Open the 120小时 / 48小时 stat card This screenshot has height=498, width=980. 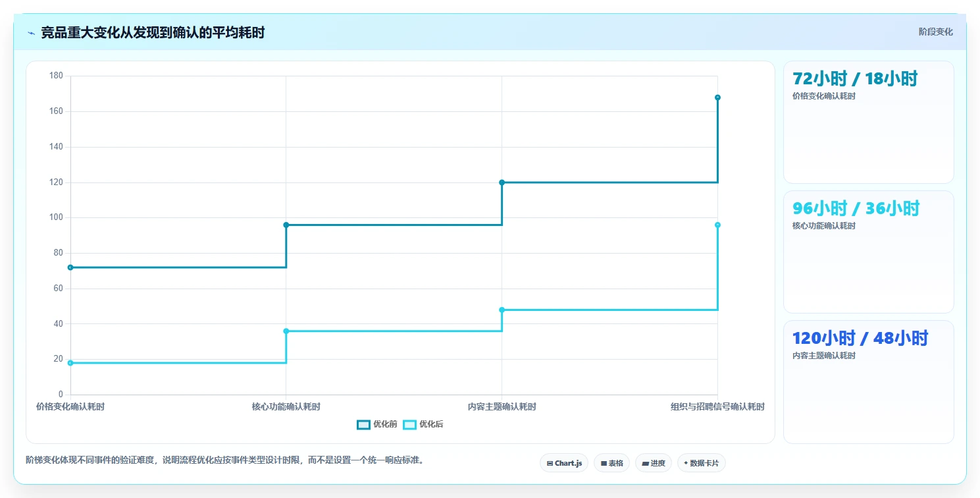point(868,381)
